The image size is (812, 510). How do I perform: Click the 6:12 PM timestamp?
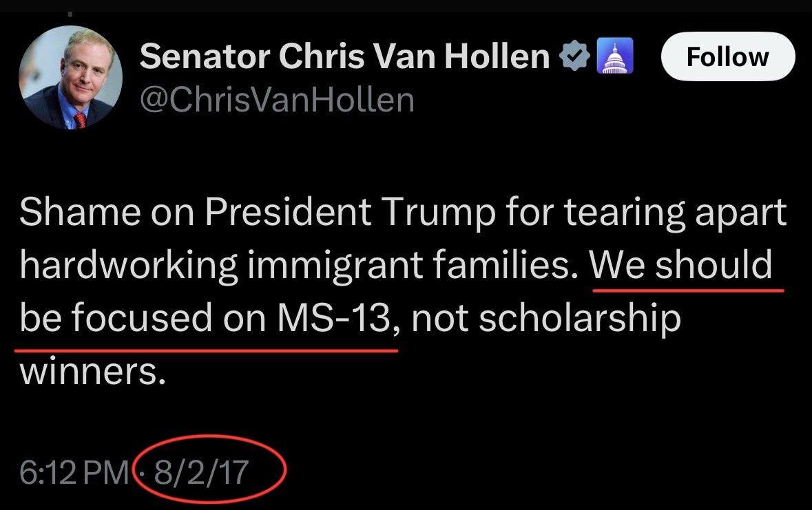pos(74,472)
